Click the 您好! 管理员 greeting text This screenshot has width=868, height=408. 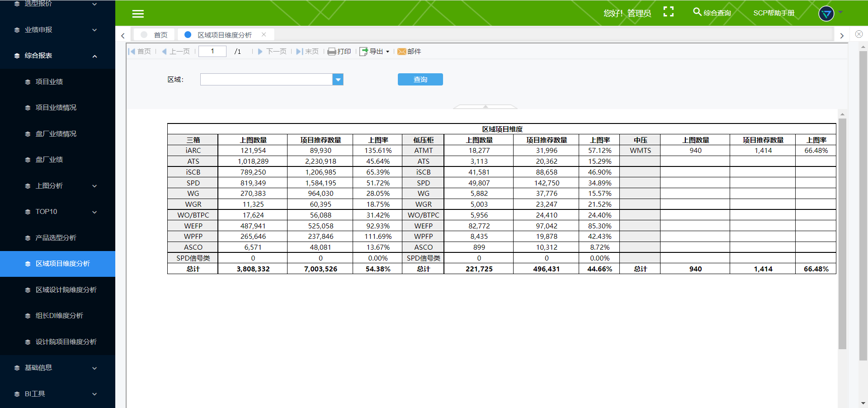coord(627,13)
